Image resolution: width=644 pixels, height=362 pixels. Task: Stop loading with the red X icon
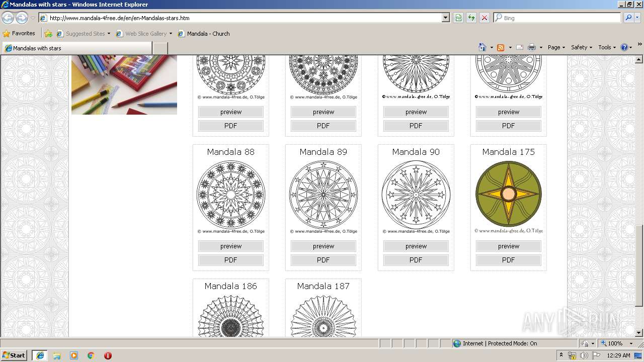pyautogui.click(x=485, y=18)
